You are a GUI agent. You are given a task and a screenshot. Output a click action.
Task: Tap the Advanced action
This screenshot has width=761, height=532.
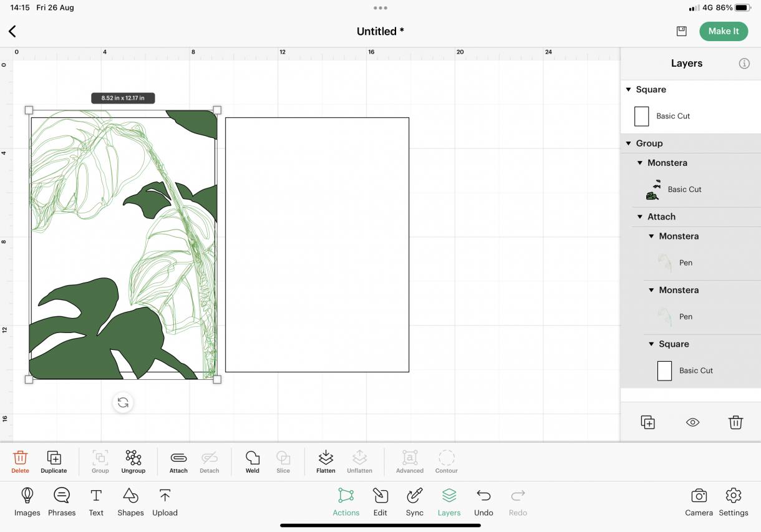tap(410, 462)
